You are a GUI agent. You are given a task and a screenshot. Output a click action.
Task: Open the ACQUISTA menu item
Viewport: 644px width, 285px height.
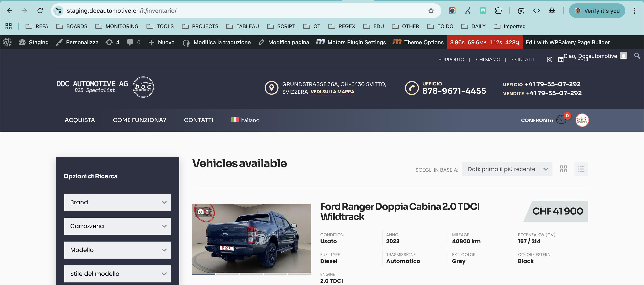pos(80,120)
